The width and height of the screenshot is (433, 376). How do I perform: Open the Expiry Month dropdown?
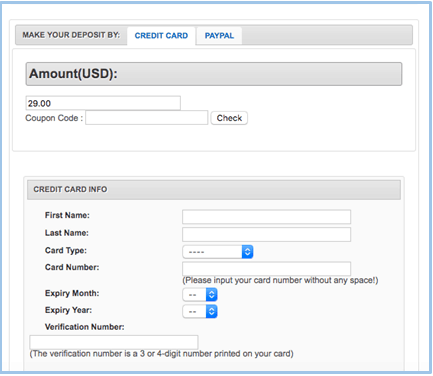click(x=200, y=295)
